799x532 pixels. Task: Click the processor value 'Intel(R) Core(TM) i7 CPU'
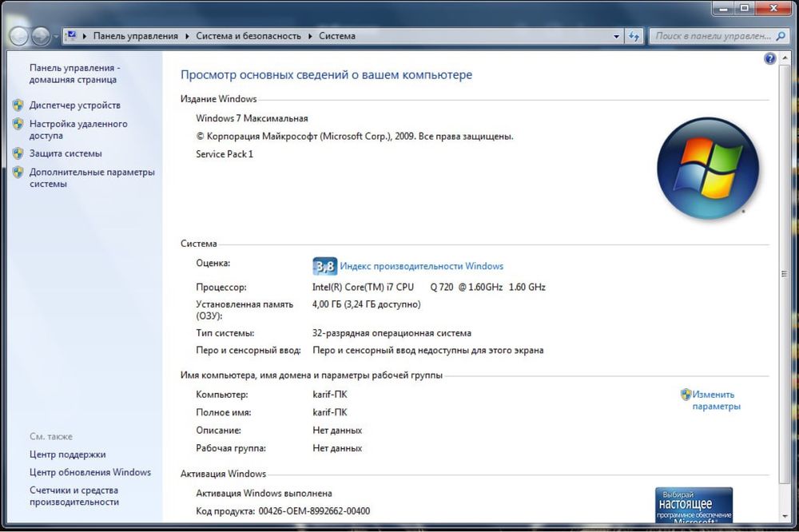coord(363,287)
